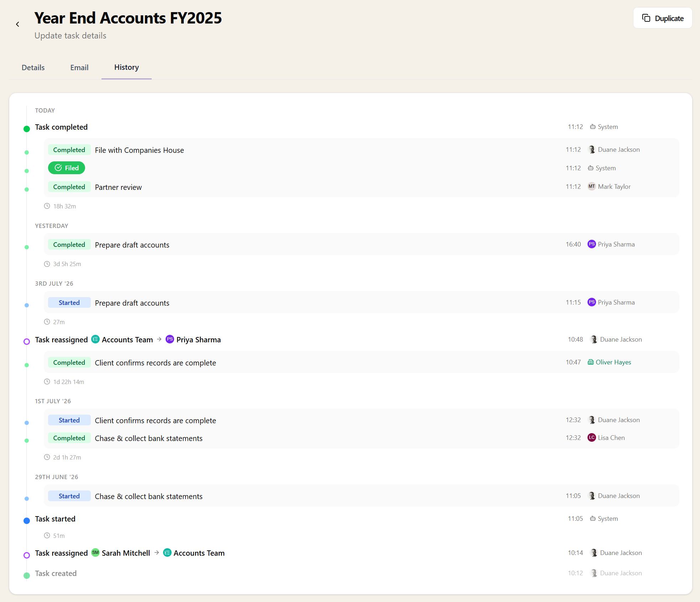Click Duane Jackson avatar on Started Client confirms row
This screenshot has width=700, height=602.
[592, 420]
